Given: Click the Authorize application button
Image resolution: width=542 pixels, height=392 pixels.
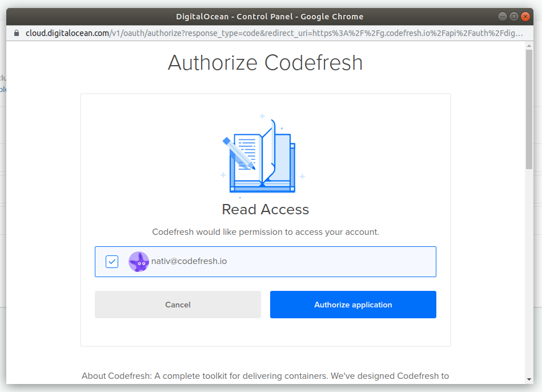Looking at the screenshot, I should tap(353, 305).
